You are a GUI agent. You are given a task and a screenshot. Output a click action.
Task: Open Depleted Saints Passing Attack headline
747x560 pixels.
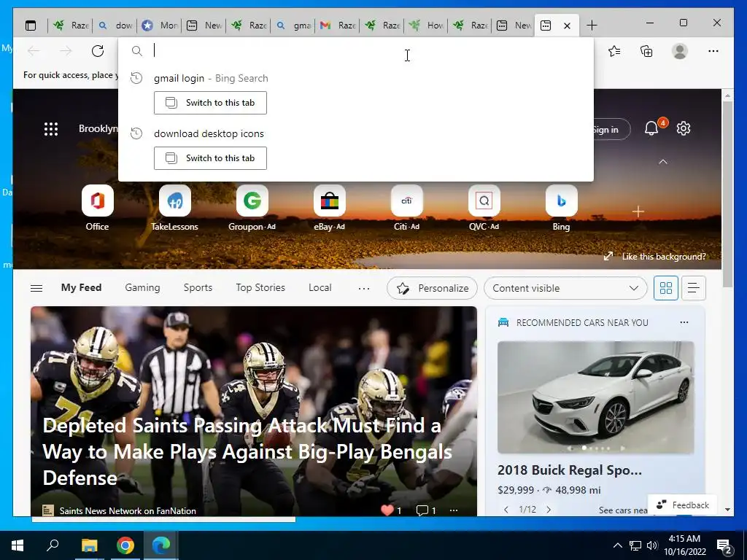coord(247,451)
